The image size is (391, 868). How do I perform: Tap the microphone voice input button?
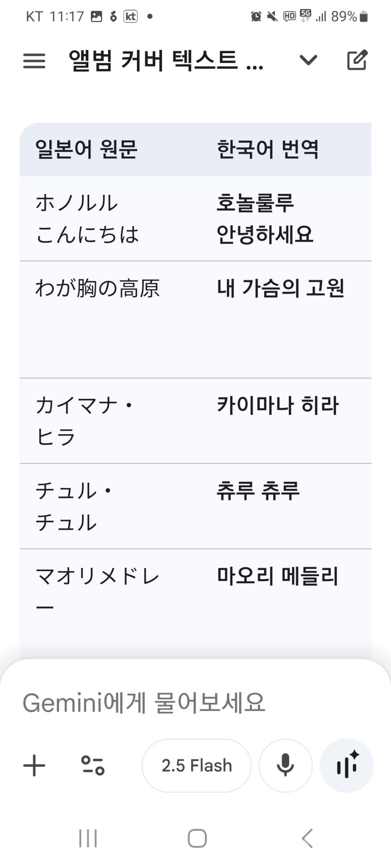[x=285, y=765]
